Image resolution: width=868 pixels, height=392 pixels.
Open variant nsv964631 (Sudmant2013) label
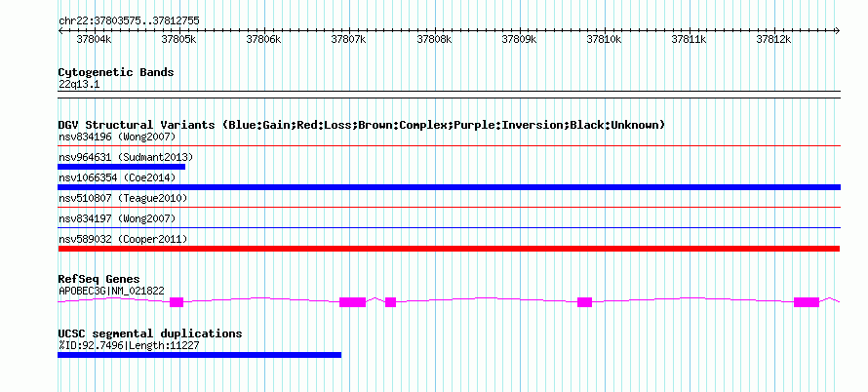pos(126,157)
